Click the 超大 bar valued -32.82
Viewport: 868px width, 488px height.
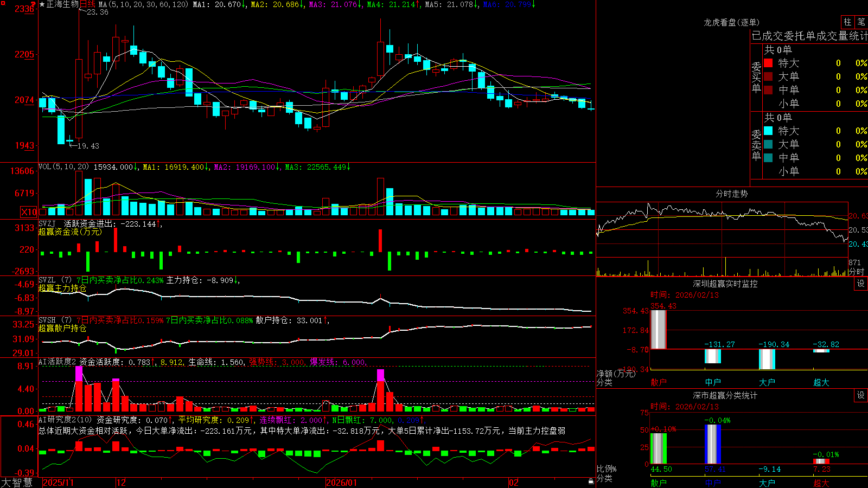[821, 350]
